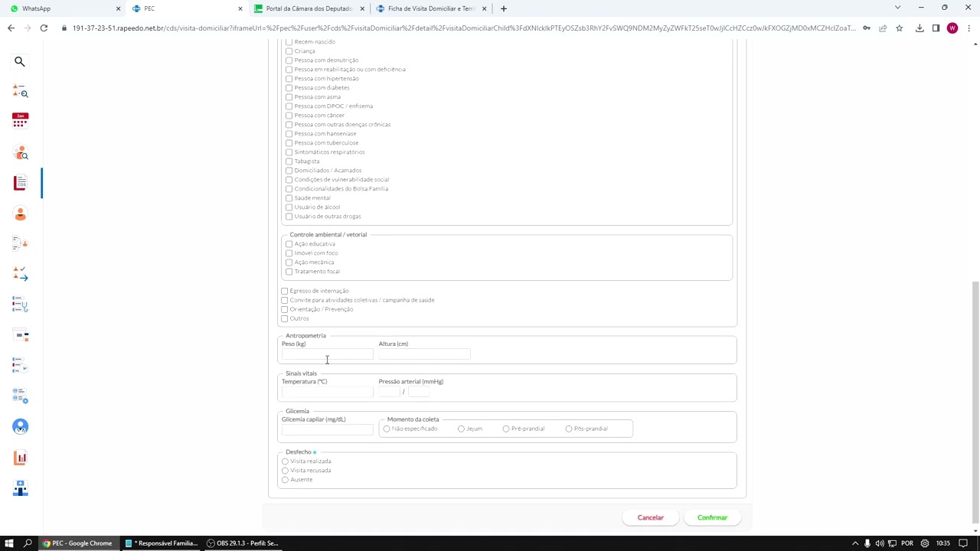Open Windows taskbar search

(x=28, y=543)
